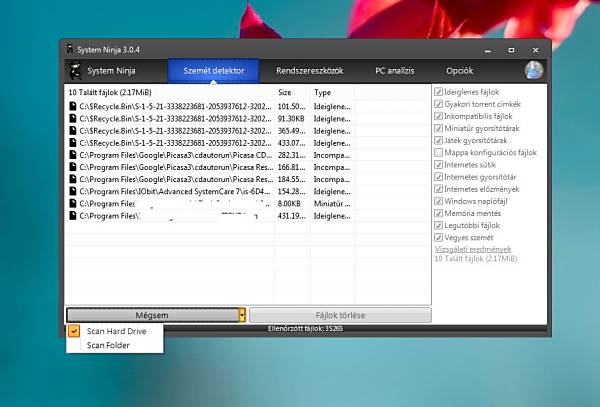
Task: Toggle the Internetes gyorsítótár checkbox
Action: (x=439, y=177)
